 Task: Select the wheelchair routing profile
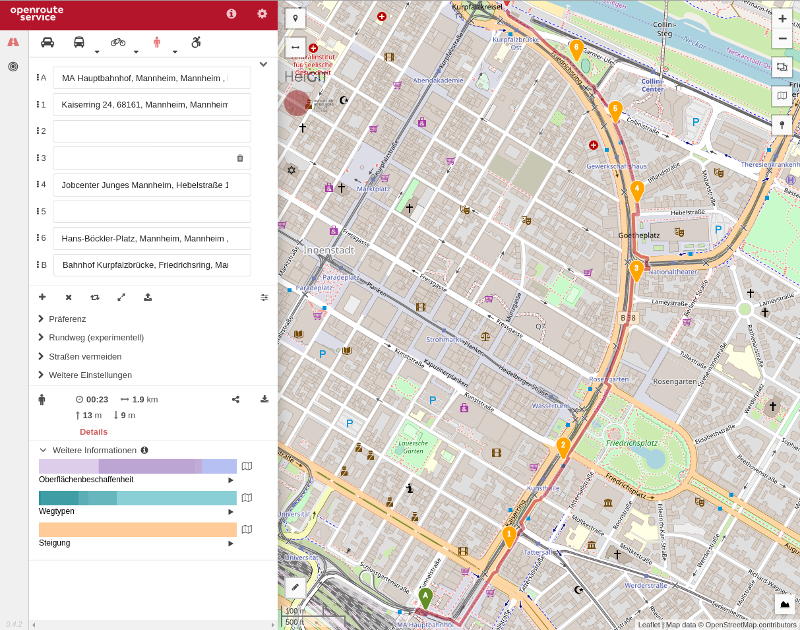click(x=196, y=42)
